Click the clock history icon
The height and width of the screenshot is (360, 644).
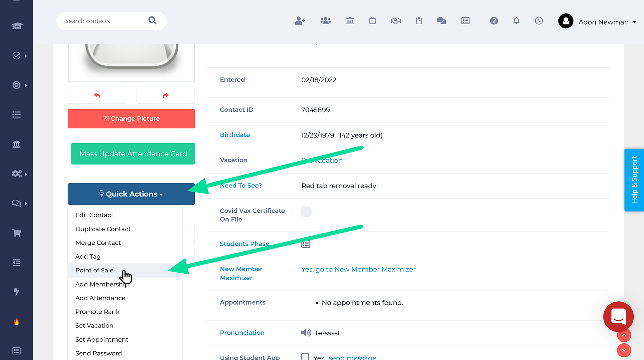539,21
